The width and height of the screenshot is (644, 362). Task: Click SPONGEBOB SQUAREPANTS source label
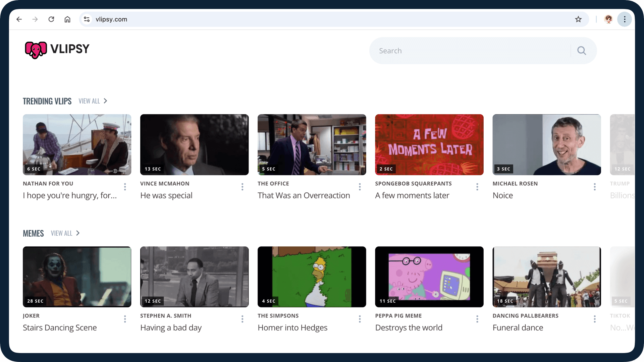(414, 184)
